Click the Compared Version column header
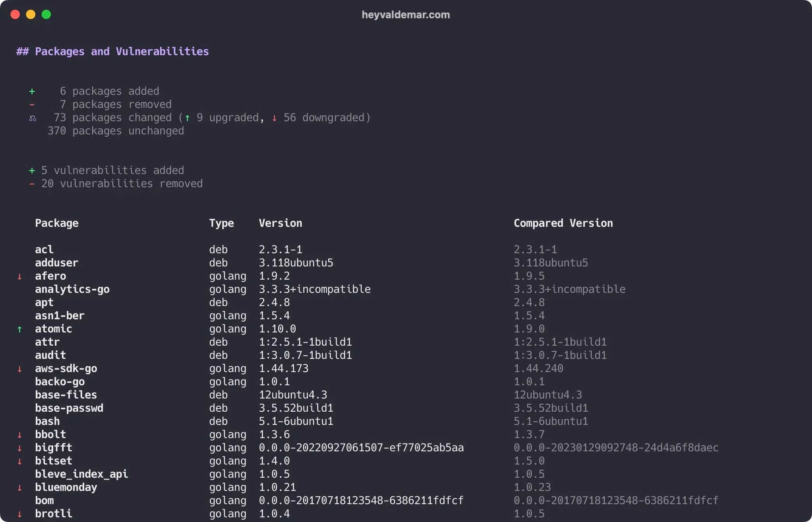This screenshot has height=522, width=812. pos(563,223)
